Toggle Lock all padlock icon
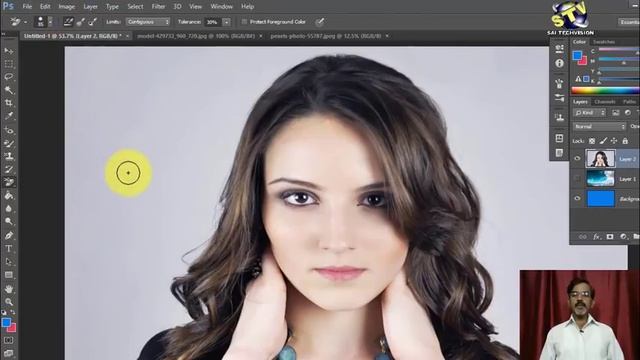 point(625,141)
